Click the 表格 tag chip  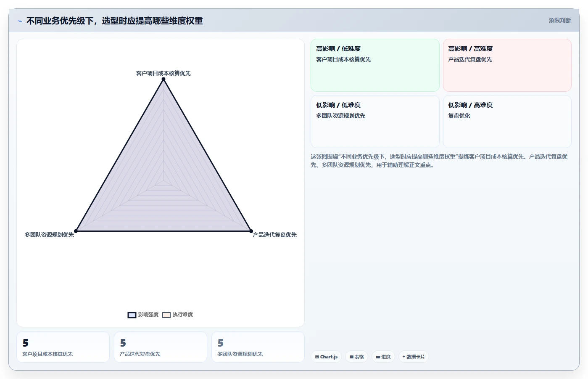coord(357,357)
